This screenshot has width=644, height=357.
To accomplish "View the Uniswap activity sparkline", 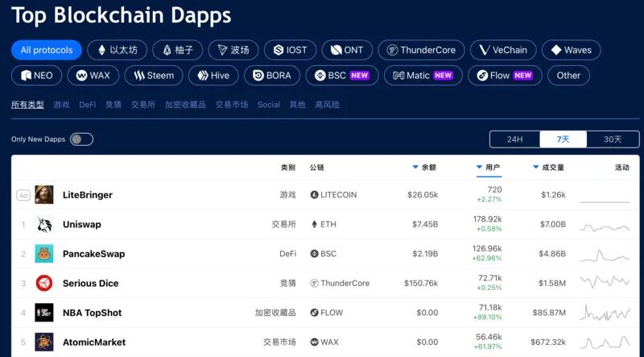I will (x=605, y=227).
